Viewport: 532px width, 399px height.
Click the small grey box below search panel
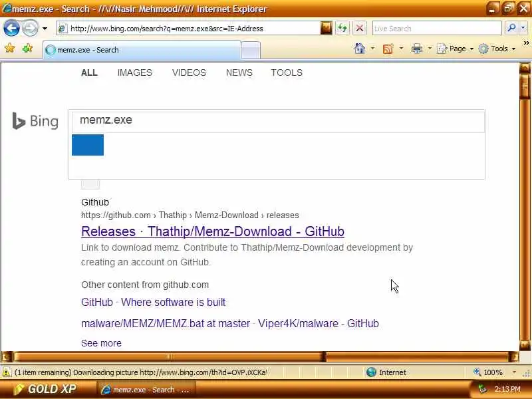click(x=90, y=185)
